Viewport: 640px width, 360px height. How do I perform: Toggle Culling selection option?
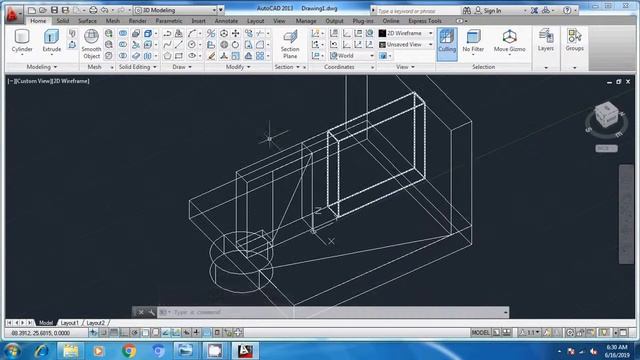pyautogui.click(x=447, y=44)
